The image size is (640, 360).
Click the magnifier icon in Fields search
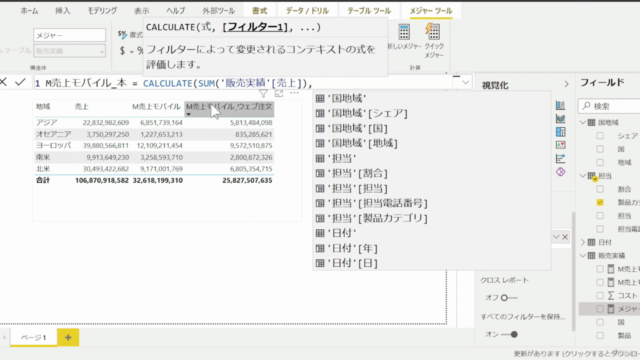tap(587, 106)
